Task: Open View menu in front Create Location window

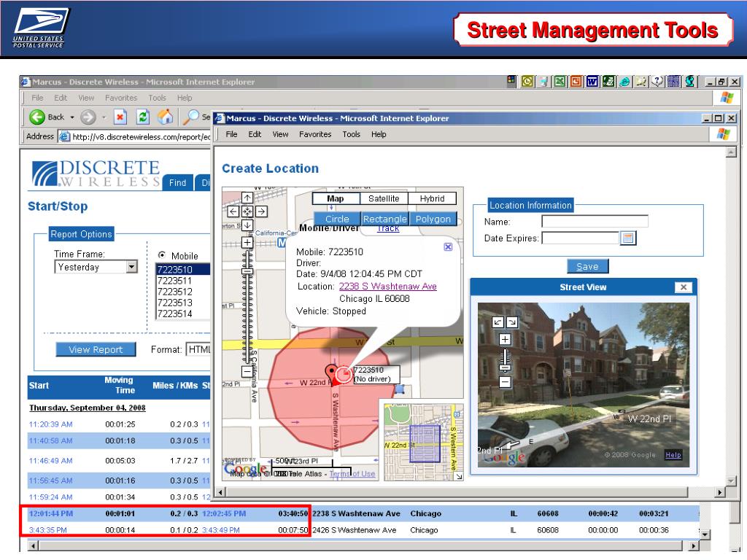Action: click(281, 134)
